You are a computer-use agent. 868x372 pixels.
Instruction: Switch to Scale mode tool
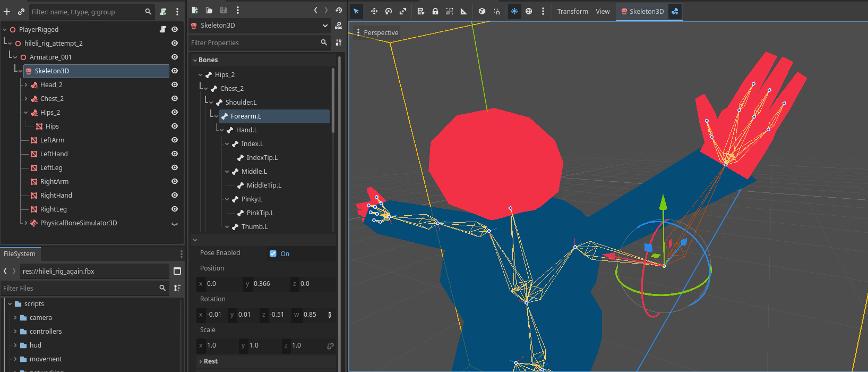point(403,11)
